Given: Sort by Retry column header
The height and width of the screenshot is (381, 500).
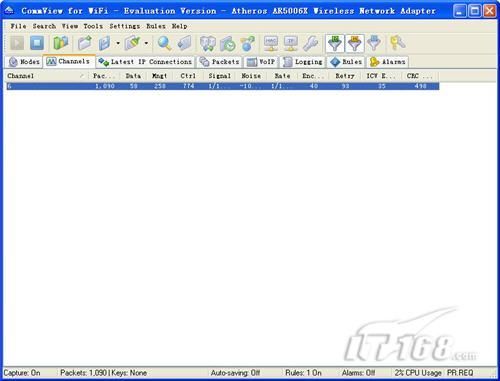Looking at the screenshot, I should click(x=345, y=76).
